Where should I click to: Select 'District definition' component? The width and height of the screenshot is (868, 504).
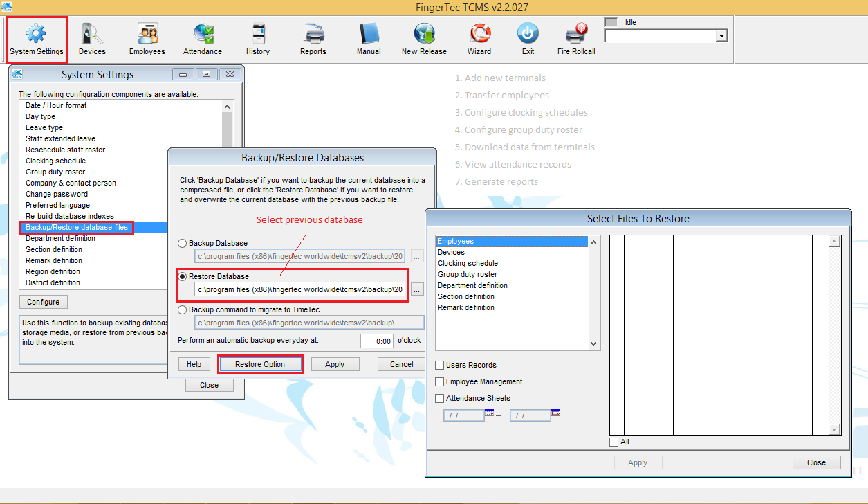[53, 282]
